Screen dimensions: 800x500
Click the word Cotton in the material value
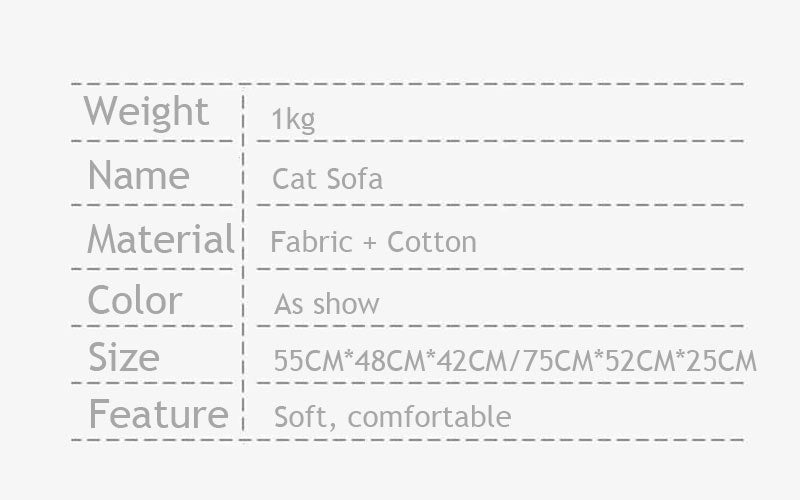pyautogui.click(x=431, y=242)
